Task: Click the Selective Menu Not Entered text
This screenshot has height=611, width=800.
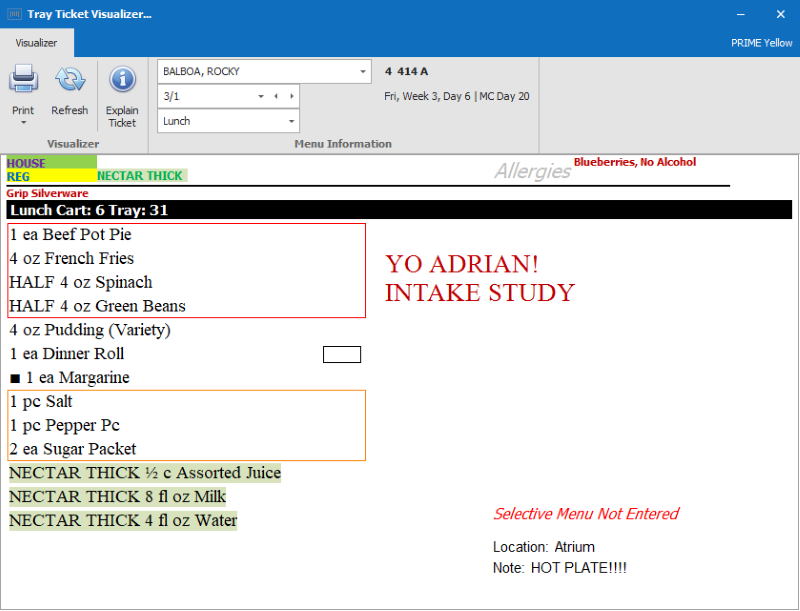Action: [x=586, y=514]
